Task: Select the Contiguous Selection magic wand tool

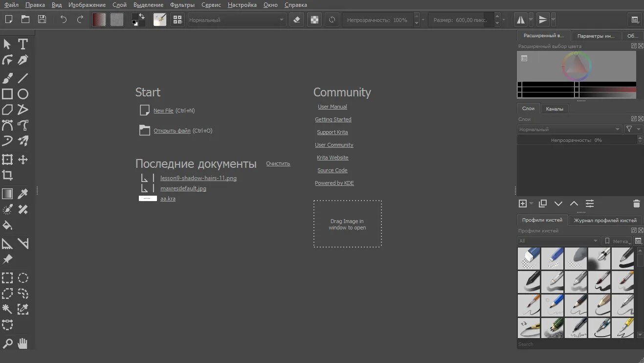Action: pyautogui.click(x=7, y=309)
